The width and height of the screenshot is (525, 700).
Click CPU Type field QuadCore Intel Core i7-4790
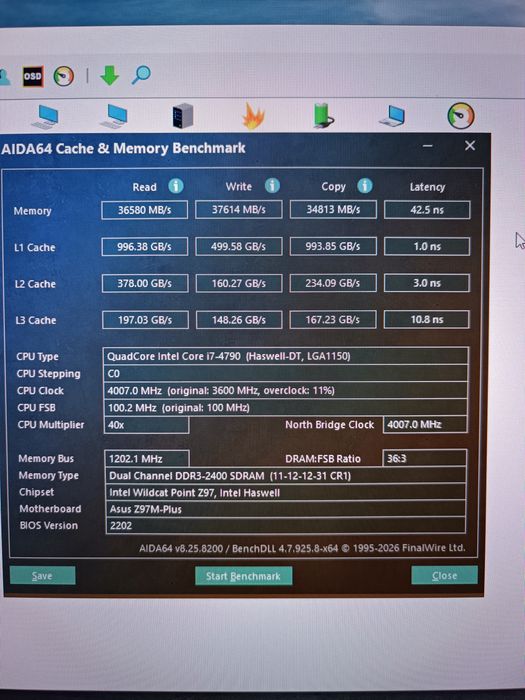pyautogui.click(x=286, y=356)
